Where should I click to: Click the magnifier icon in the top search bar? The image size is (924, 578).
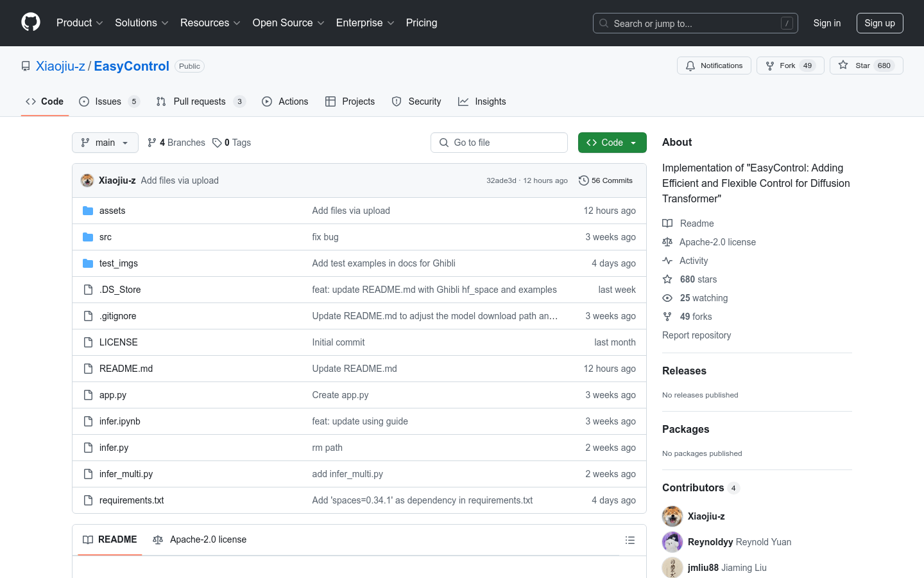604,23
